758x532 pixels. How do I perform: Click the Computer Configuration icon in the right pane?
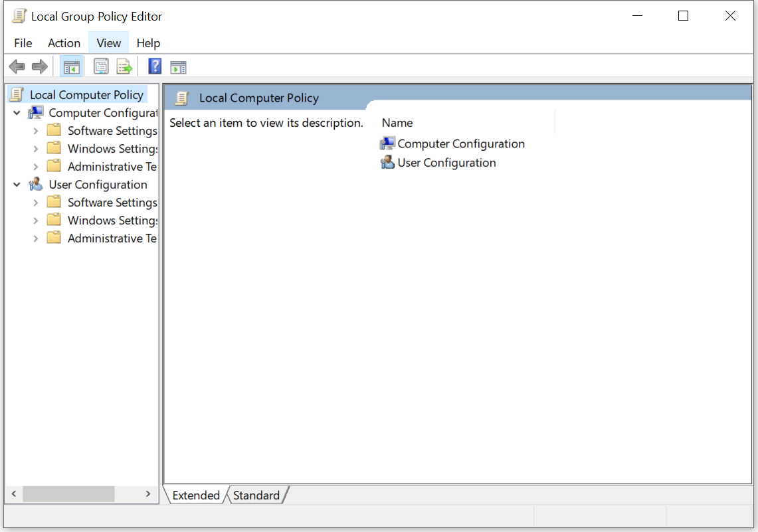(387, 143)
